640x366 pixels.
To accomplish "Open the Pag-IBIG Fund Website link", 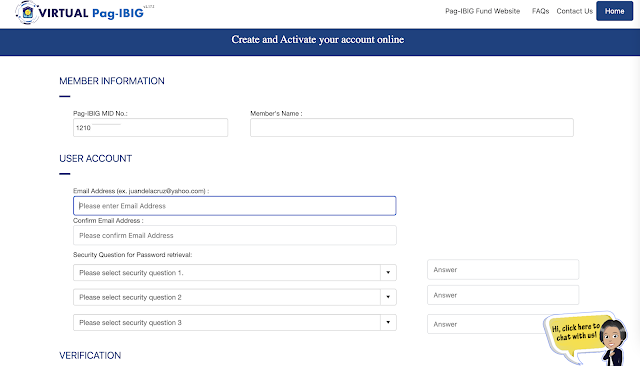I will pyautogui.click(x=482, y=11).
